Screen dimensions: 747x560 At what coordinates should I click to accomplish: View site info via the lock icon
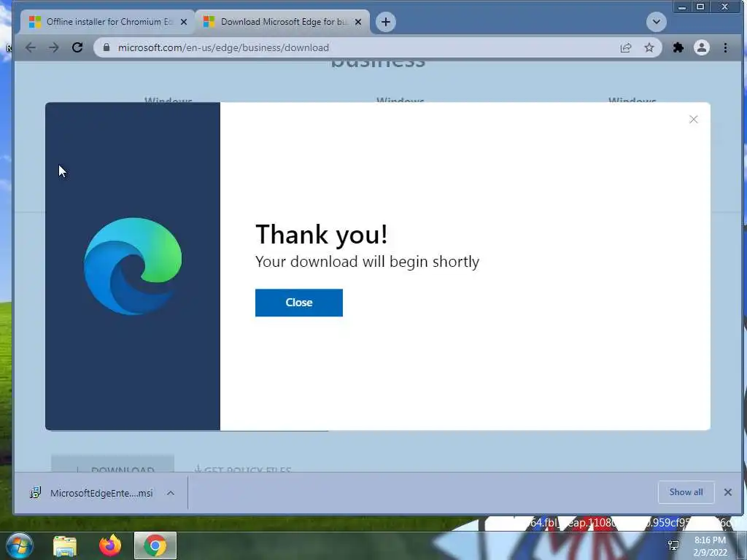pos(107,47)
